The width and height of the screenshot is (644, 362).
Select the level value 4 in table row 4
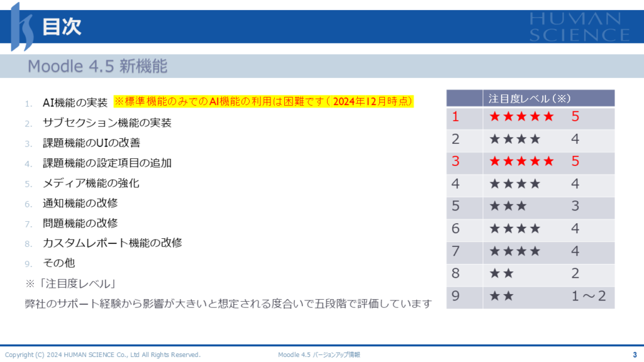(575, 184)
